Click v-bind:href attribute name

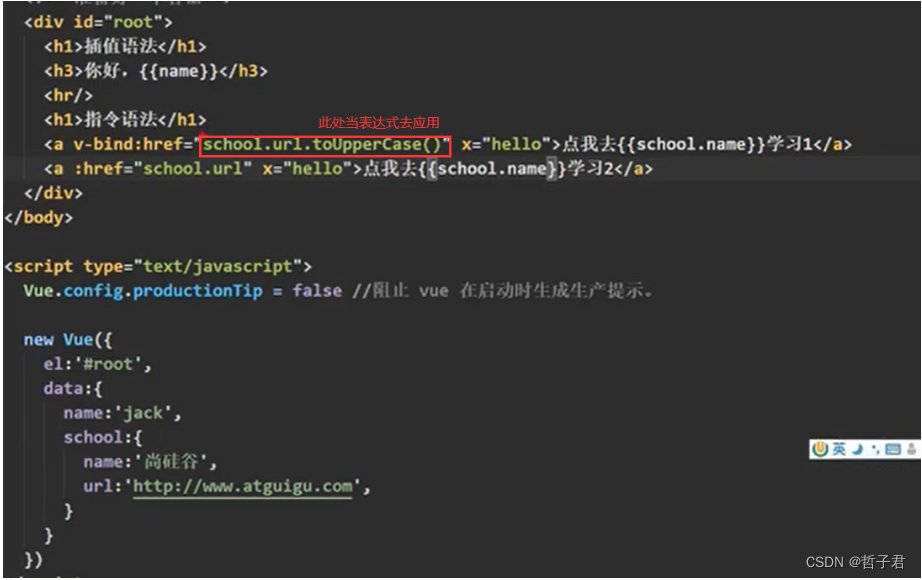point(128,145)
